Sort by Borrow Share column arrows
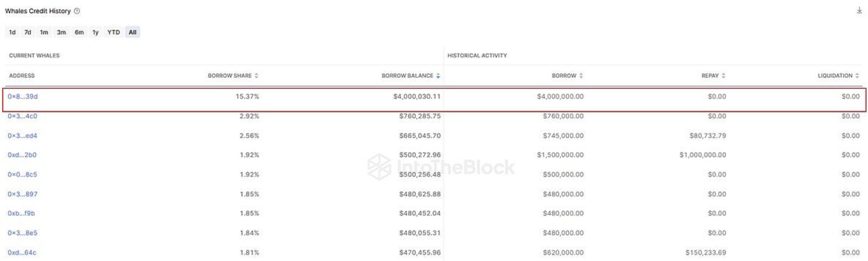 pyautogui.click(x=256, y=76)
